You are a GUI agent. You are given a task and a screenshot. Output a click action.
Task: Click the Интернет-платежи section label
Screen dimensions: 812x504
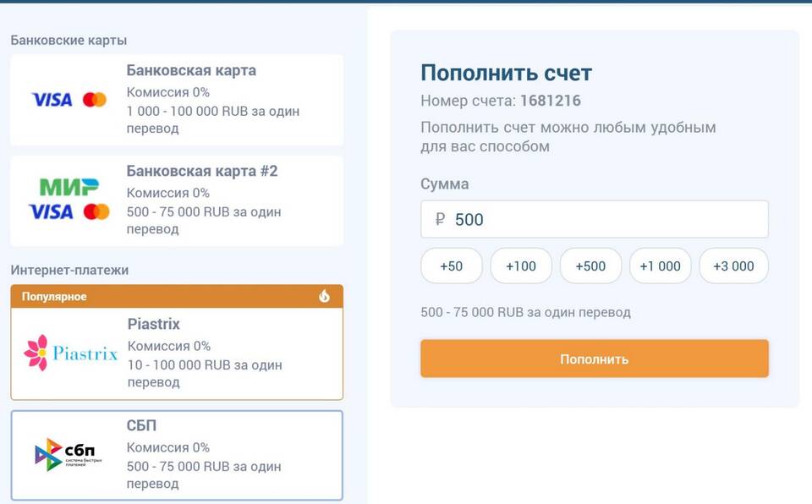pos(69,270)
